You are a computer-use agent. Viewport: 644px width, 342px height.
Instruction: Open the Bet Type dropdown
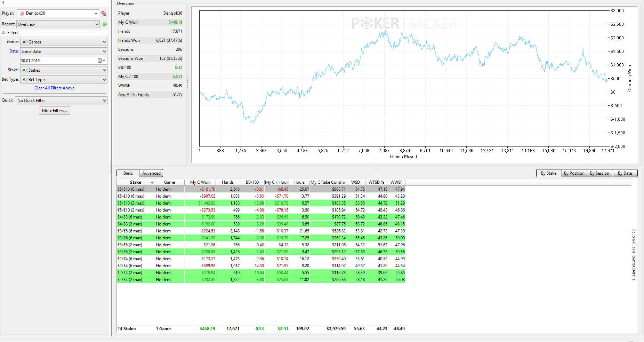pyautogui.click(x=64, y=80)
